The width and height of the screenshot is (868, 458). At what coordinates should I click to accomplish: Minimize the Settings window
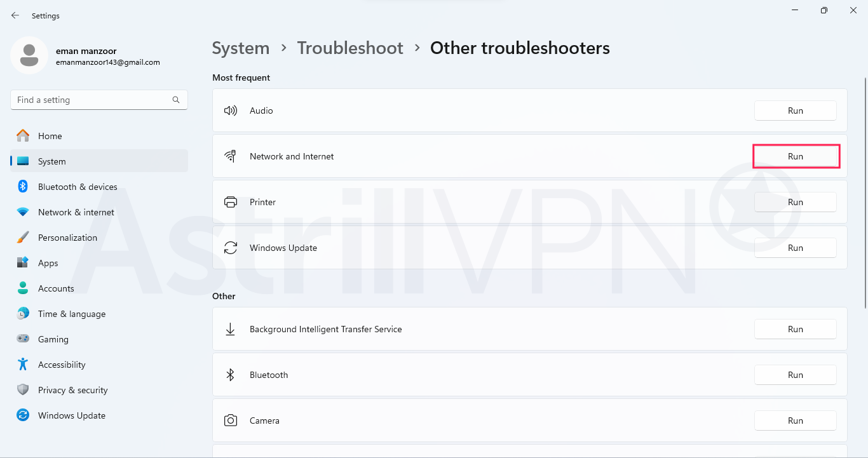795,10
